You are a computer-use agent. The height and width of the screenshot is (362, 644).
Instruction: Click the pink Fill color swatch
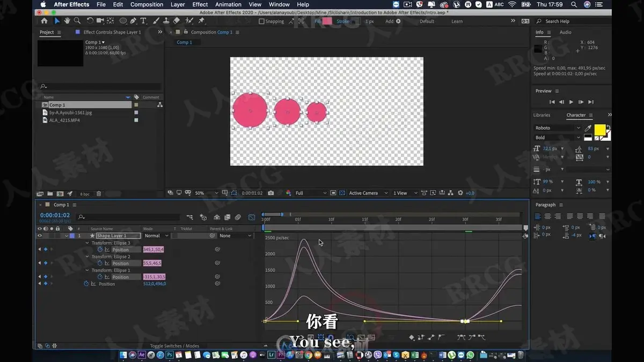(x=327, y=21)
